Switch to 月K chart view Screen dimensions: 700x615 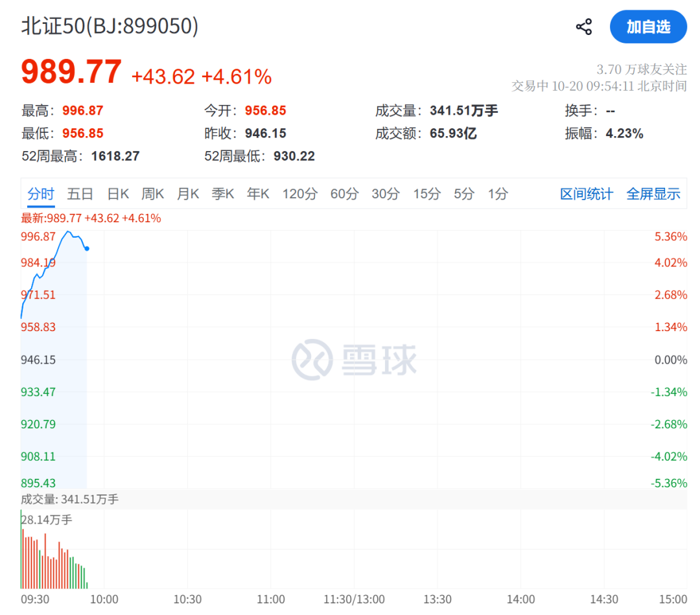pyautogui.click(x=188, y=194)
